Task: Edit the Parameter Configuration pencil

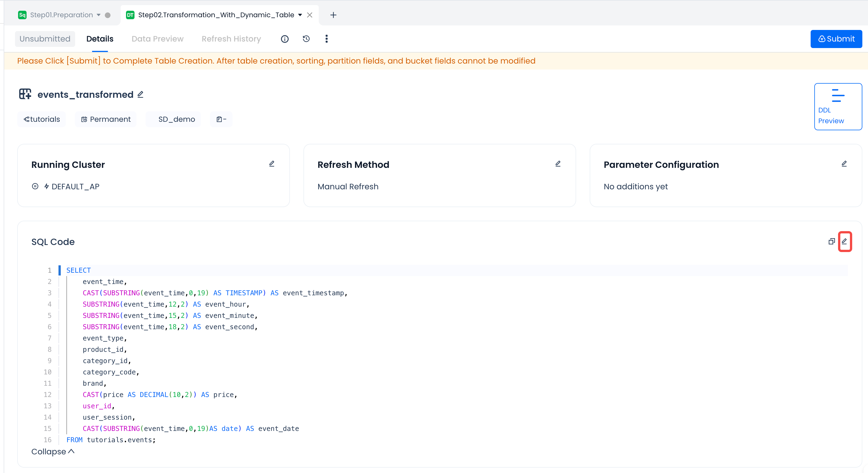Action: click(x=844, y=164)
